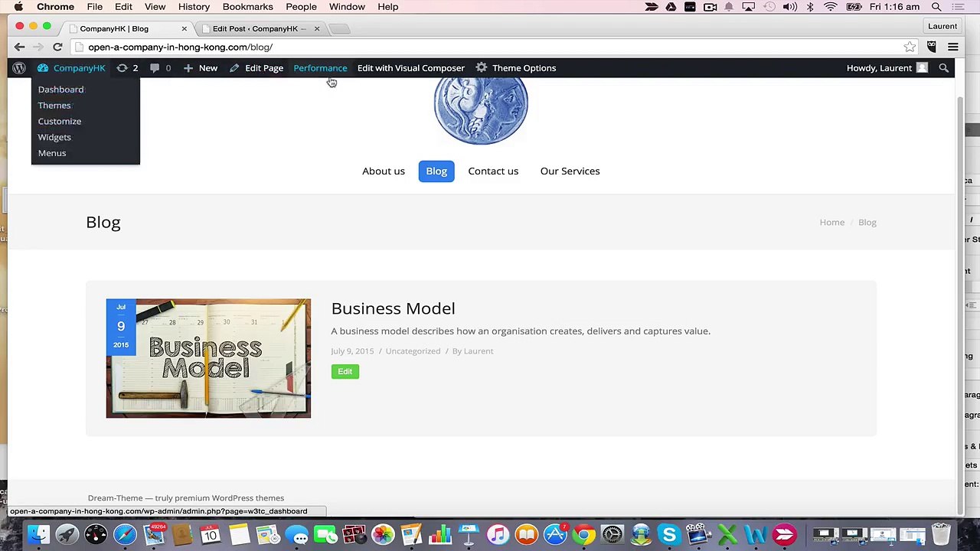Choose Themes from the CompanyHK dropdown
Viewport: 980px width, 551px height.
coord(54,106)
